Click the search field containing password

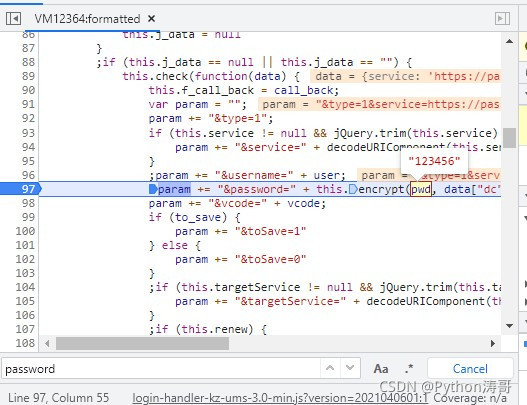tap(161, 369)
